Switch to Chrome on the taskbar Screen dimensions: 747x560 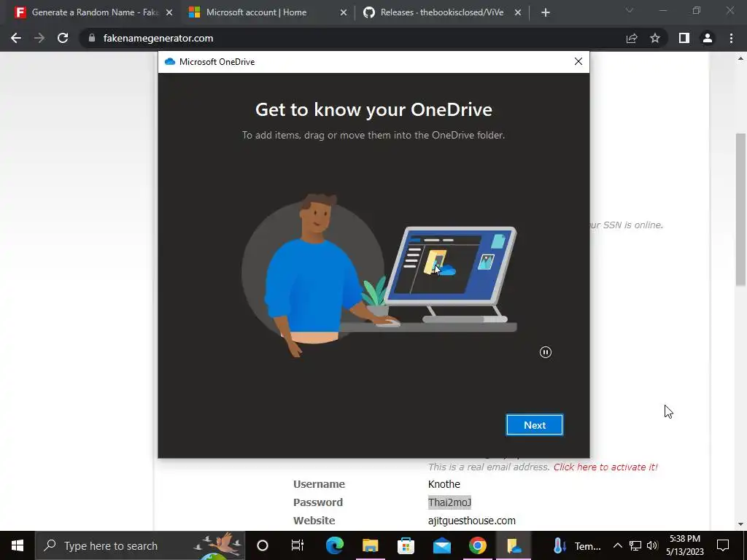tap(477, 545)
